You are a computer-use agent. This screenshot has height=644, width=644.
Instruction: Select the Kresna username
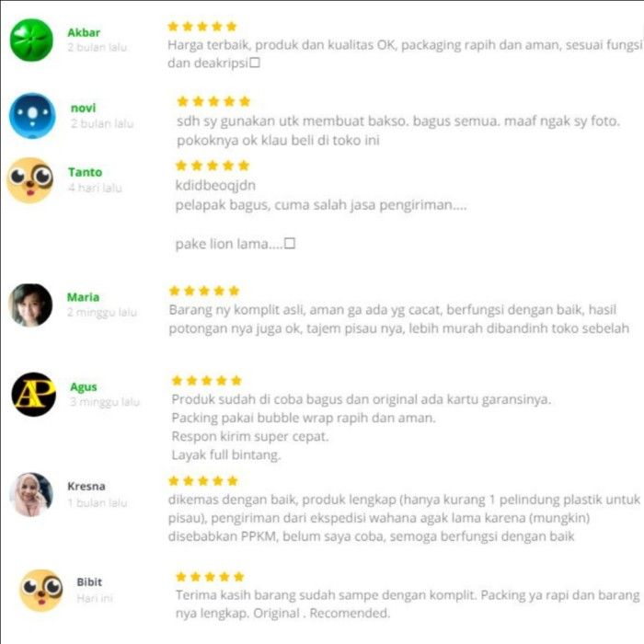86,487
